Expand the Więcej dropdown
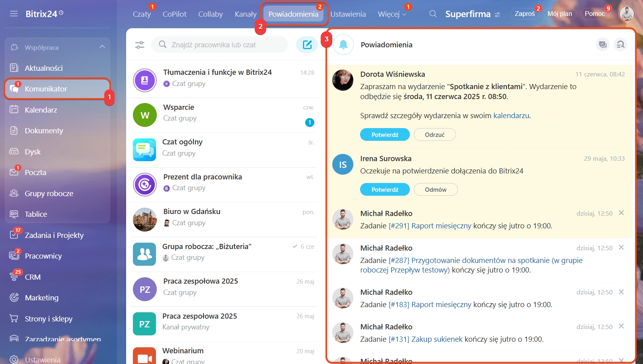The height and width of the screenshot is (364, 643). [x=392, y=14]
